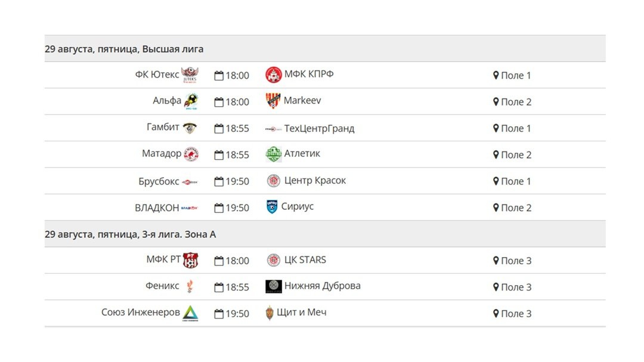This screenshot has height=362, width=644.
Task: Click the ВЛАДКОН team name
Action: (x=157, y=208)
